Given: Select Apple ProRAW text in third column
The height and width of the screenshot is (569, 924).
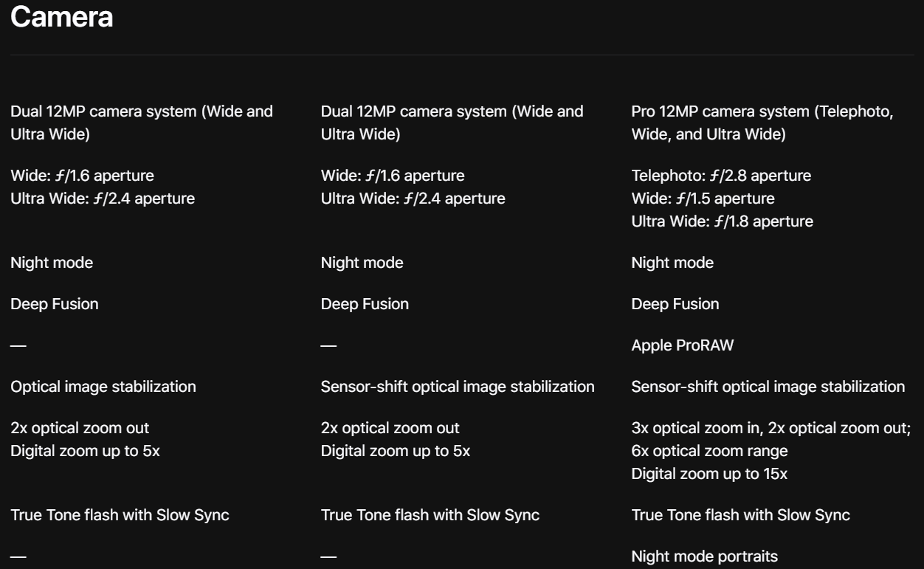Looking at the screenshot, I should (683, 345).
